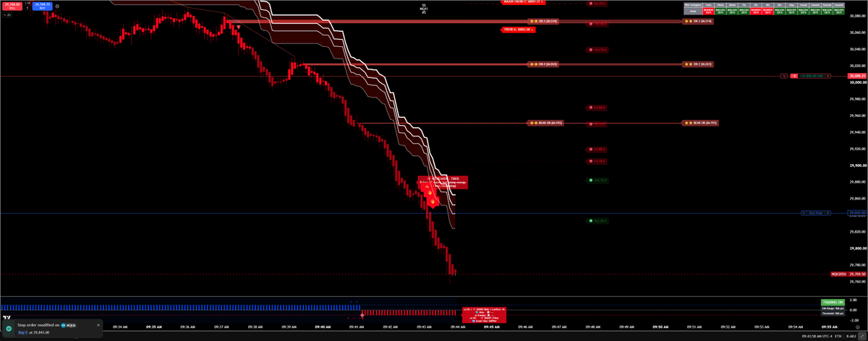Viewport: 868px width, 341px height.
Task: Click the State row header in the trend table
Action: point(692,12)
